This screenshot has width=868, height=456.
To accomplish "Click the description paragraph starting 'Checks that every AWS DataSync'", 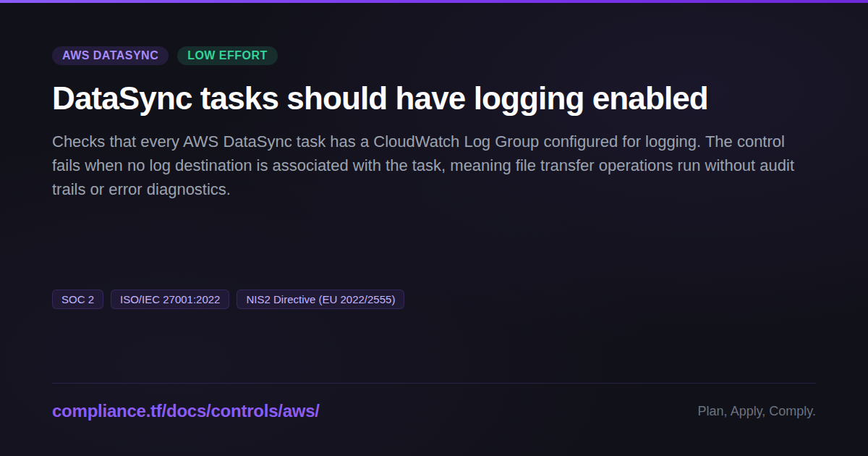I will coord(423,166).
